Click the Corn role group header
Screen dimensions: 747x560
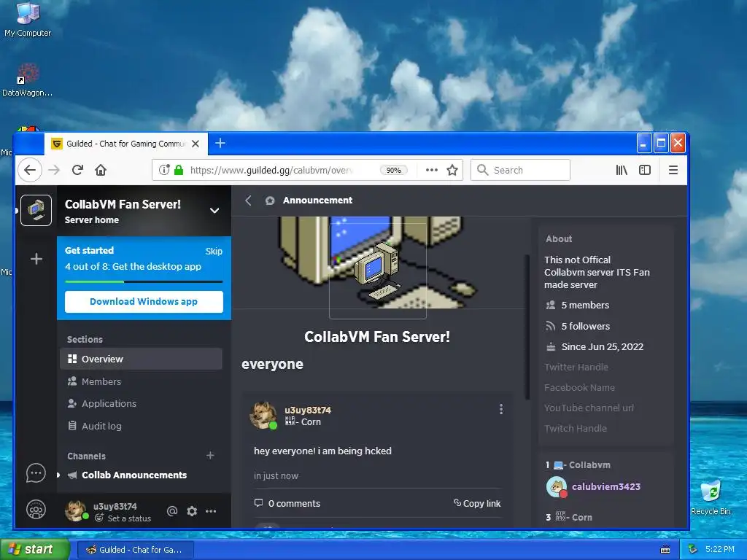pos(569,517)
